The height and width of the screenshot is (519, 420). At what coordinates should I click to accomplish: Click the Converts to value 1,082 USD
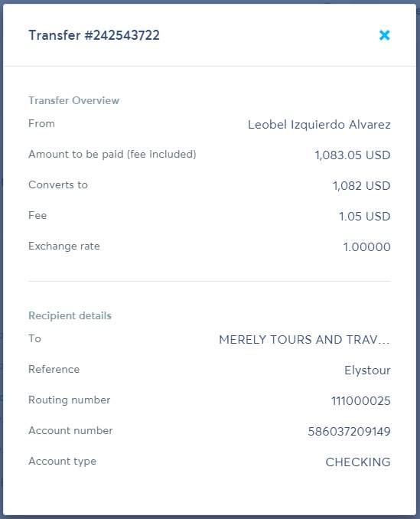pos(361,186)
